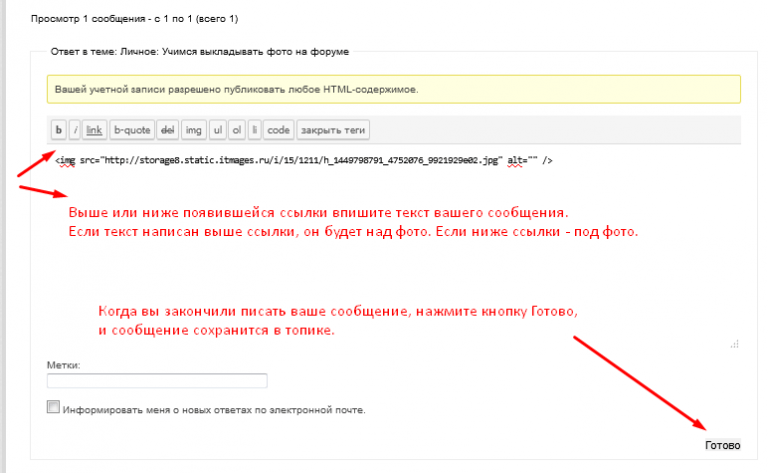Click the textarea resize handle at bottom-right corner
This screenshot has height=473, width=768.
[x=735, y=345]
